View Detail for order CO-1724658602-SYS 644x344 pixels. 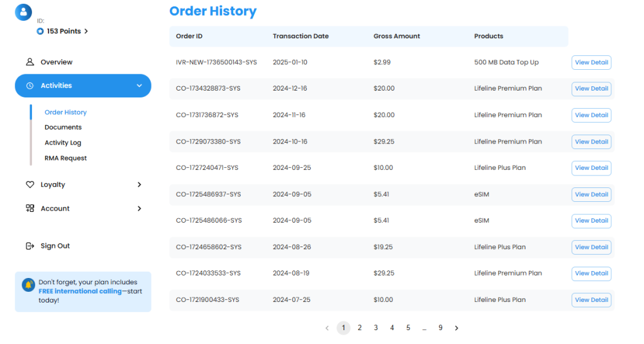[591, 247]
